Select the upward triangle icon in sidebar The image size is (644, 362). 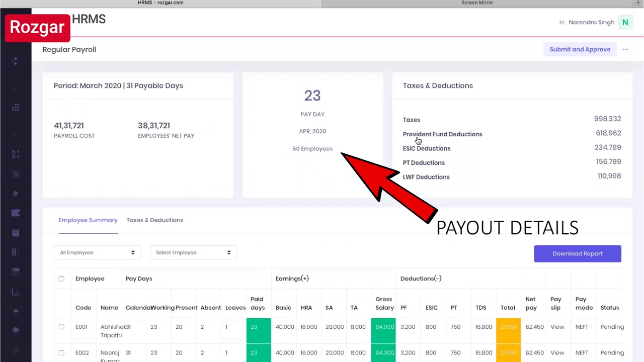pos(16,310)
